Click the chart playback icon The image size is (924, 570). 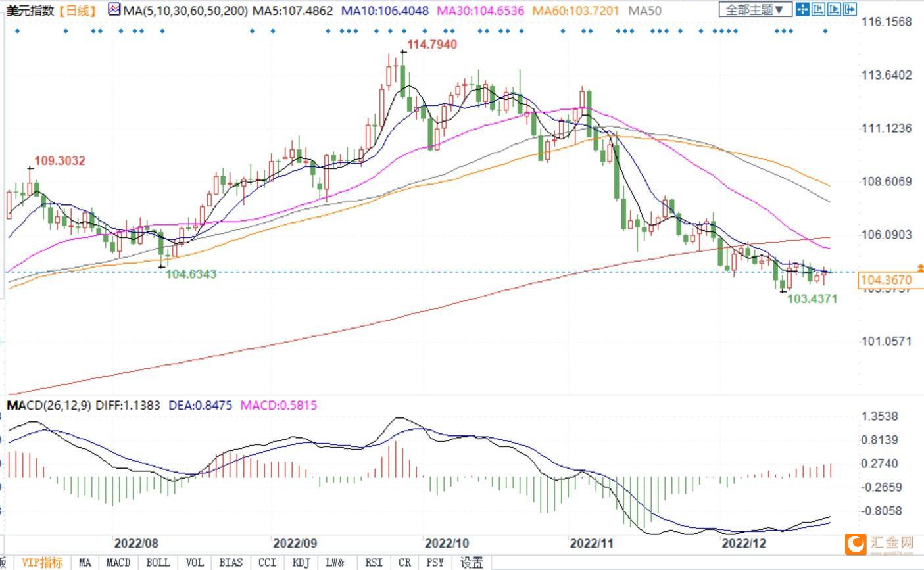(x=834, y=9)
